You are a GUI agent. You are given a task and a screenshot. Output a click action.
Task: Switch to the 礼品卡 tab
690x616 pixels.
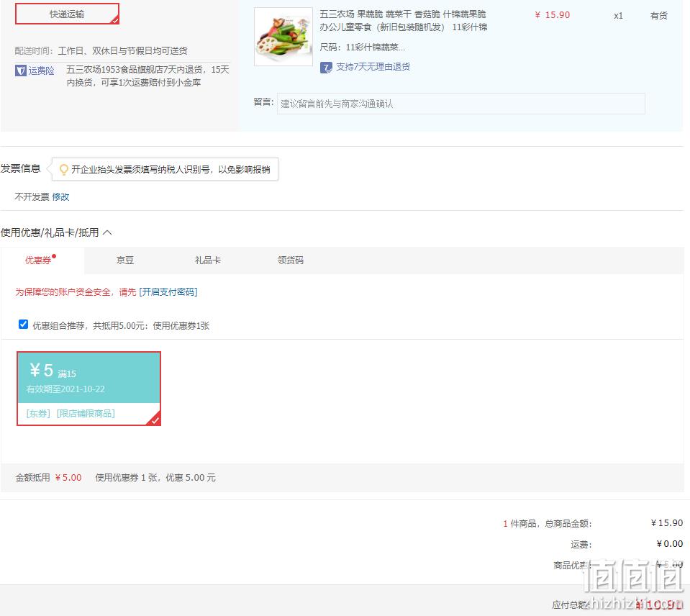(208, 260)
